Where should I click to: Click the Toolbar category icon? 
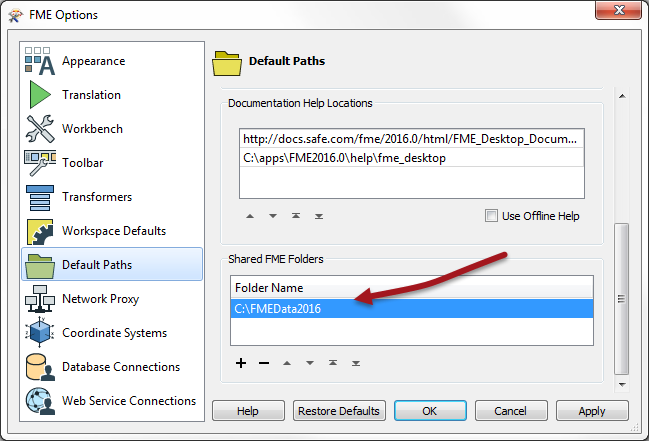point(40,163)
